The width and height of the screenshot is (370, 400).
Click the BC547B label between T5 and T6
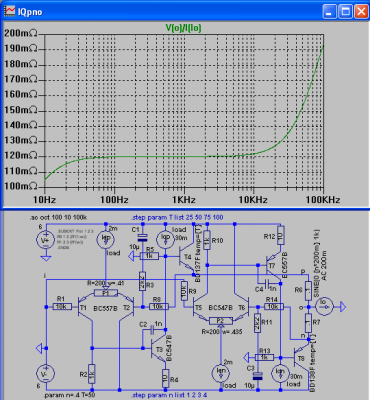click(221, 307)
